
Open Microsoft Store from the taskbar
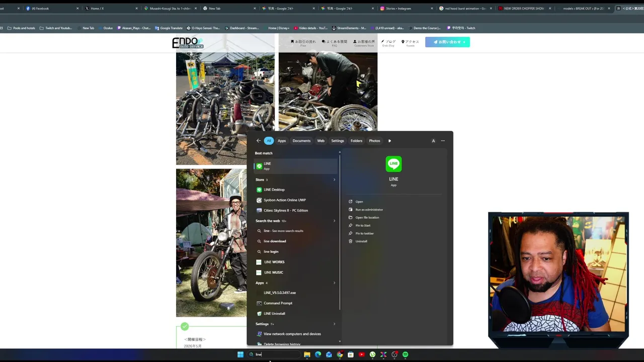click(351, 354)
